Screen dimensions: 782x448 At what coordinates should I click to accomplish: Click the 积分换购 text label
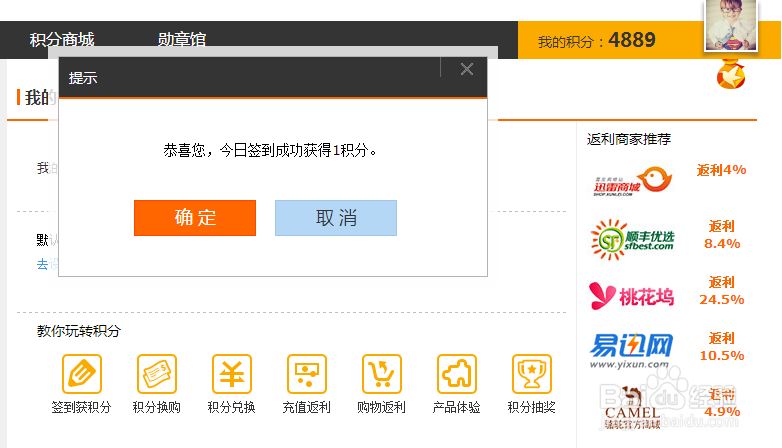click(157, 408)
